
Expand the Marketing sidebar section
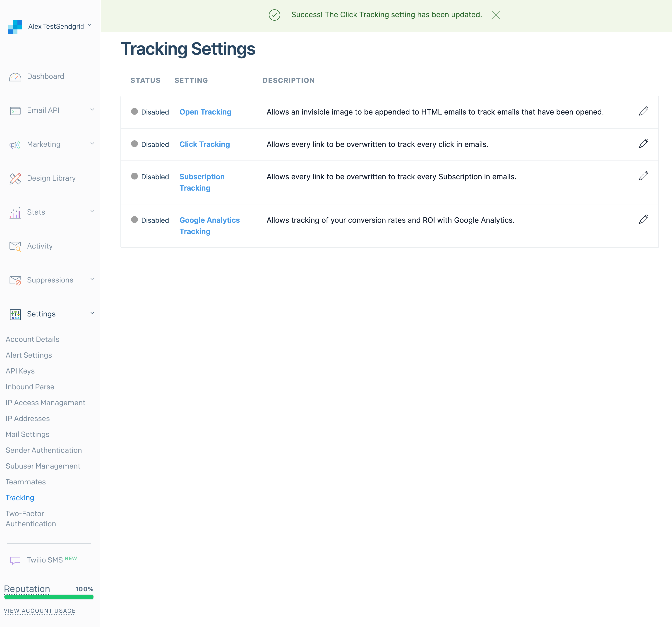92,144
